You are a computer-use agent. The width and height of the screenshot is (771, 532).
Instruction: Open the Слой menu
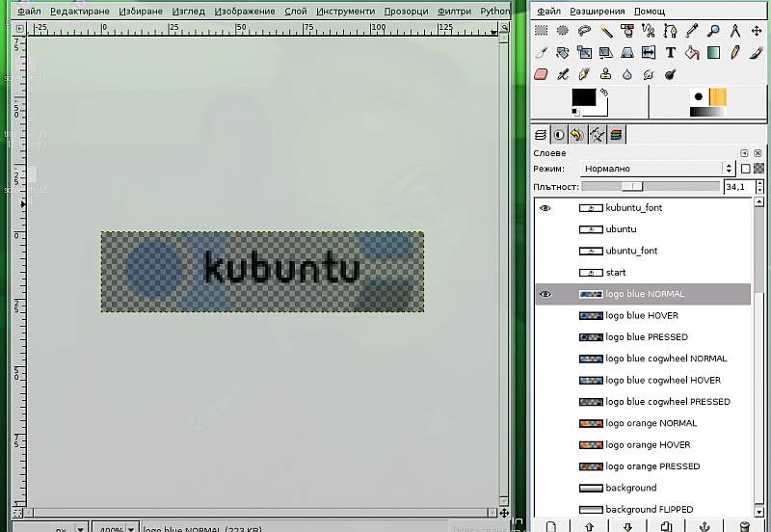pyautogui.click(x=296, y=11)
